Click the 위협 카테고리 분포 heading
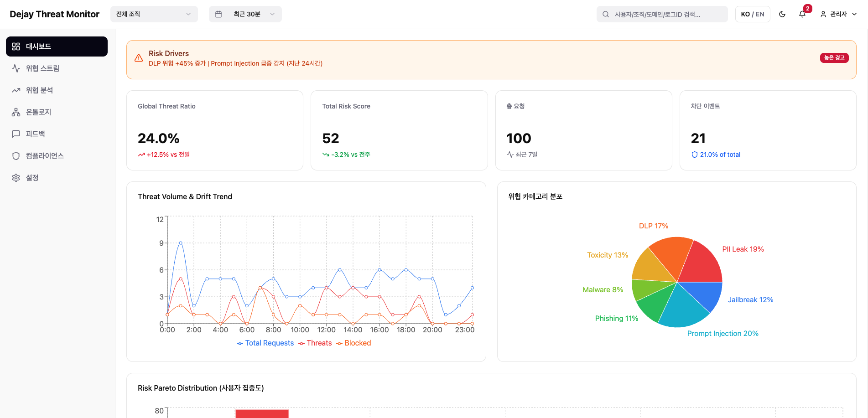 click(535, 196)
